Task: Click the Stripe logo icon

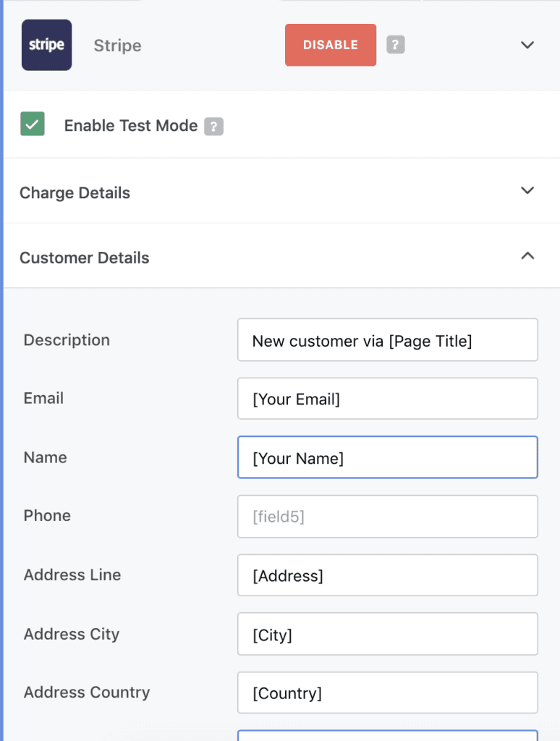Action: [46, 45]
